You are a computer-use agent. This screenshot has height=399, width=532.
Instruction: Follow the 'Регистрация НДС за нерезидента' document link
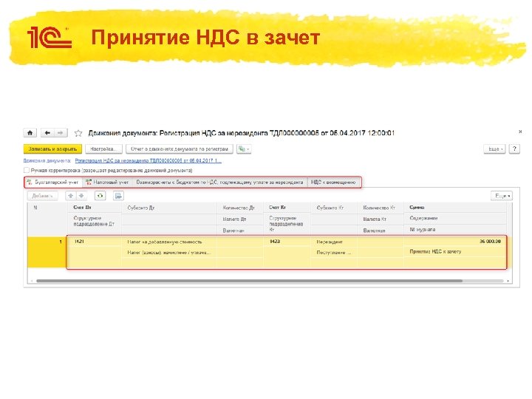[x=149, y=160]
